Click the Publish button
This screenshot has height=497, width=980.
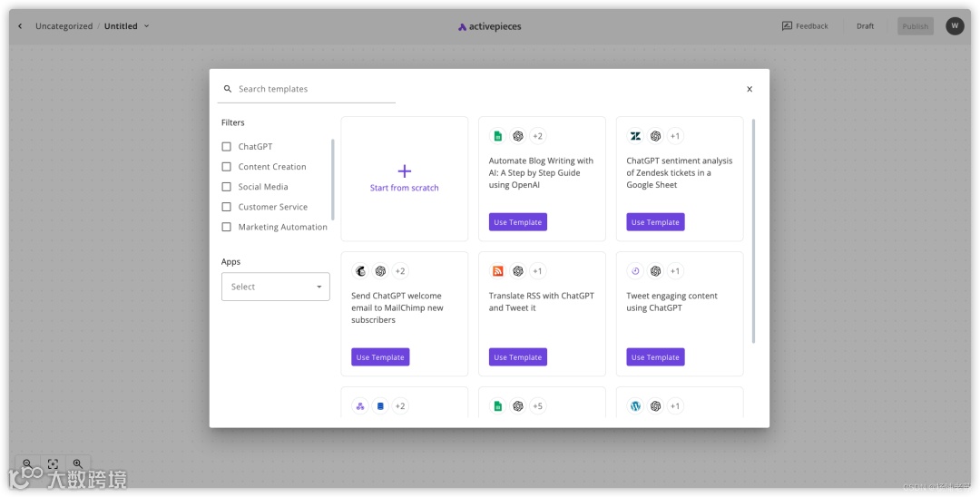click(x=915, y=26)
